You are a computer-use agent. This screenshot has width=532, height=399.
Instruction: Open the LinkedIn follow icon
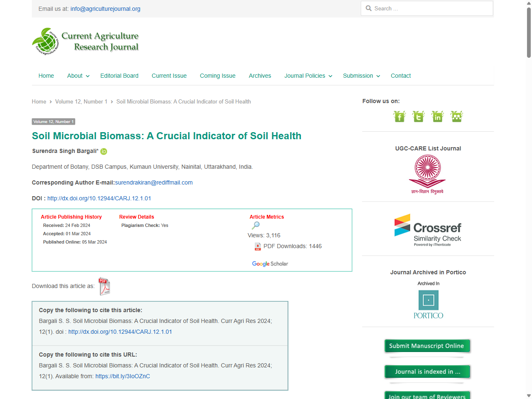(437, 116)
